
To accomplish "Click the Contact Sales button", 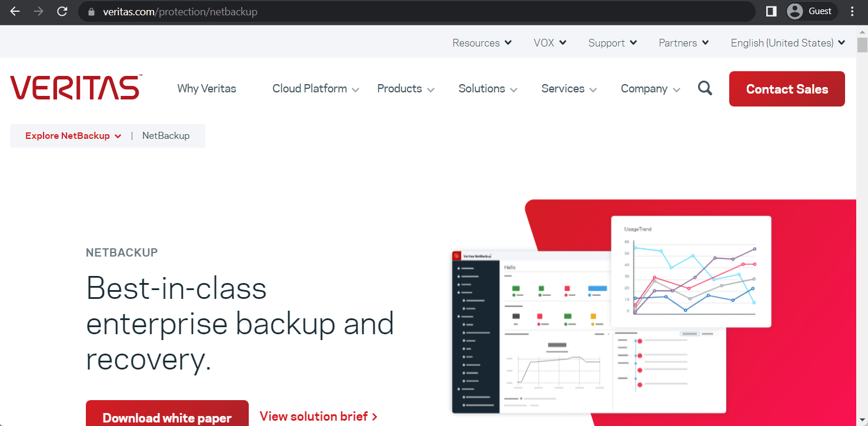I will (787, 89).
